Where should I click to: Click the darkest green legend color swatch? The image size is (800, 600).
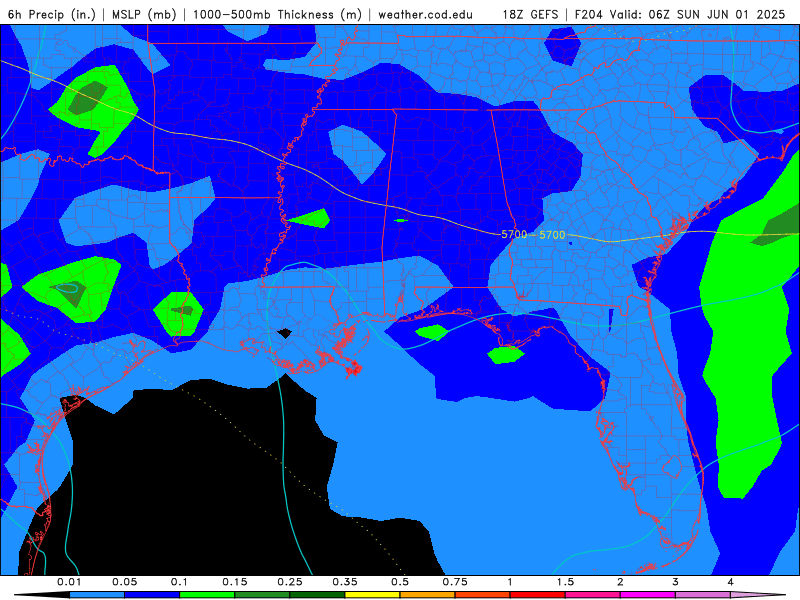[x=317, y=595]
